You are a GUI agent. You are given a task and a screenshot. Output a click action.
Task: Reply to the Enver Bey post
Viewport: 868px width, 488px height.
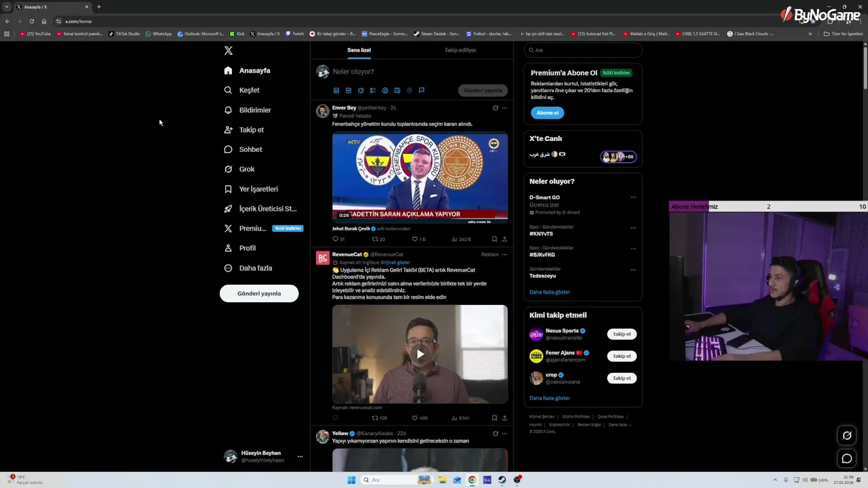click(338, 239)
